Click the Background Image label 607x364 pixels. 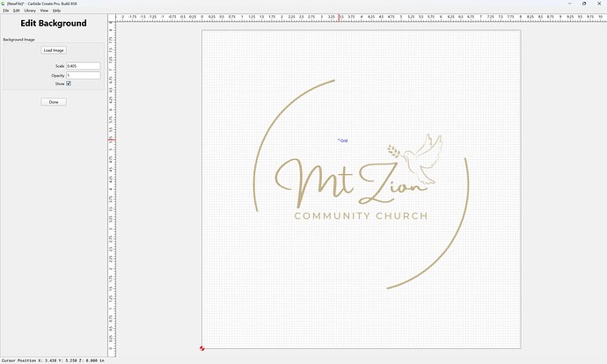18,40
